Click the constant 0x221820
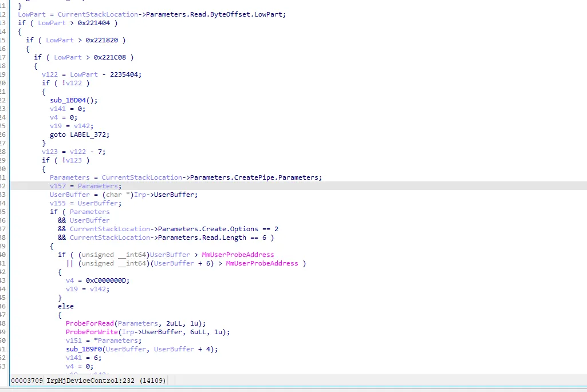This screenshot has height=392, width=587. click(x=102, y=40)
